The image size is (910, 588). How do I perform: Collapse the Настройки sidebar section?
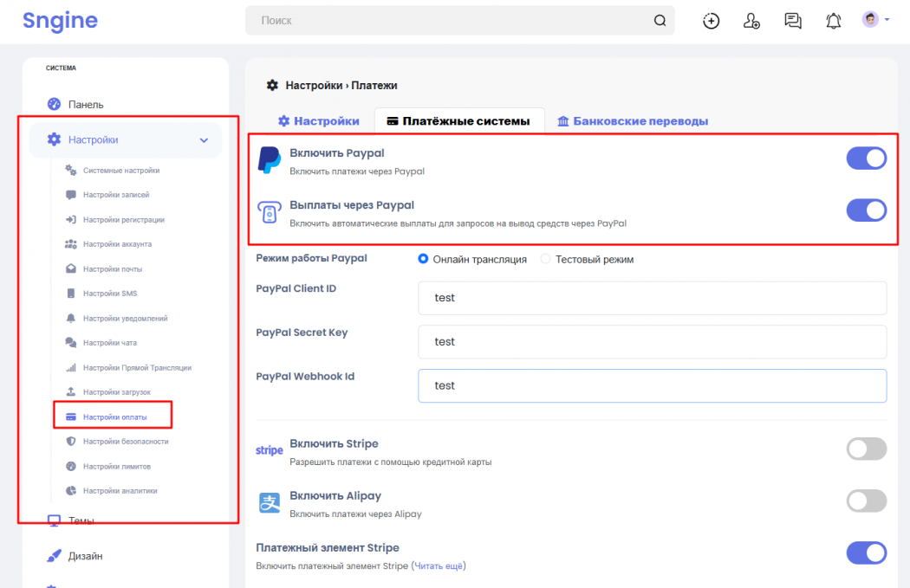(204, 139)
